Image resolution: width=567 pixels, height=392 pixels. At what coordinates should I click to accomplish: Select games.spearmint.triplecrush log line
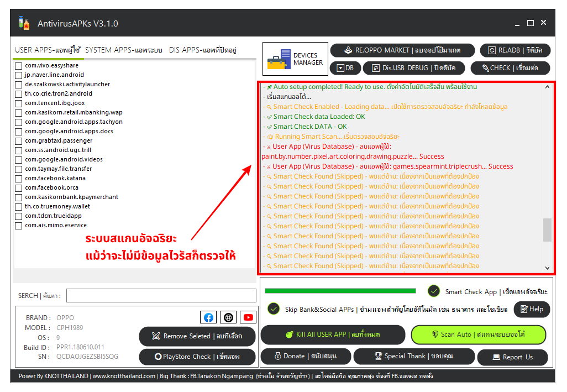point(387,166)
